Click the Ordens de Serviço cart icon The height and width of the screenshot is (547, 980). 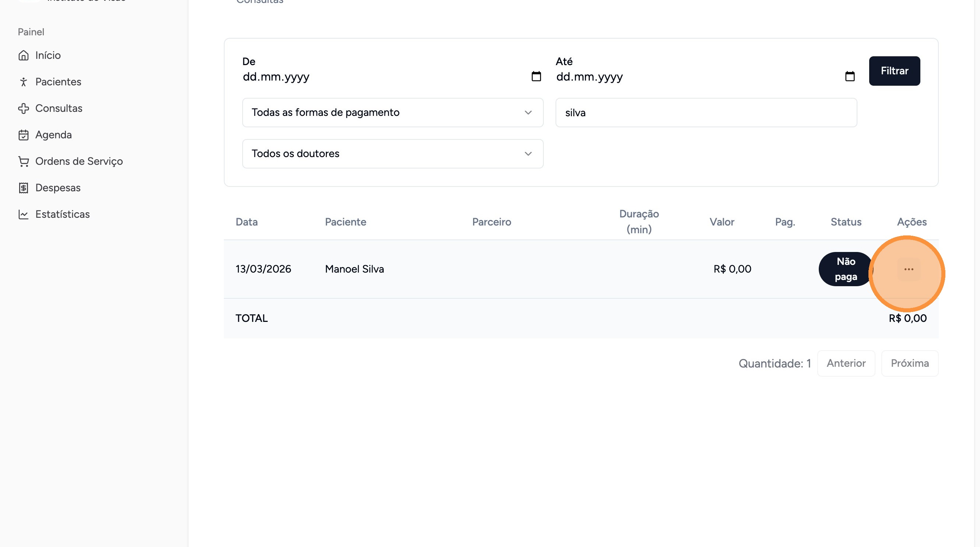(x=24, y=161)
